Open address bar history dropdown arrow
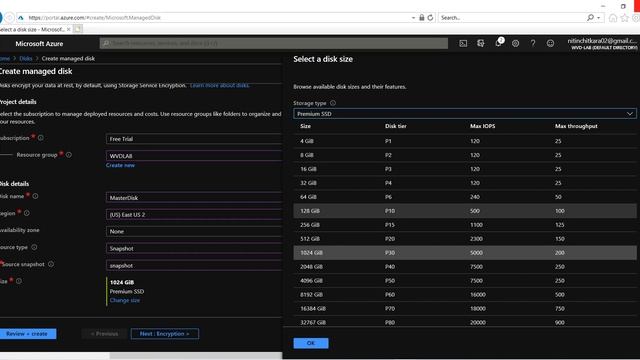This screenshot has width=640, height=360. tap(413, 18)
